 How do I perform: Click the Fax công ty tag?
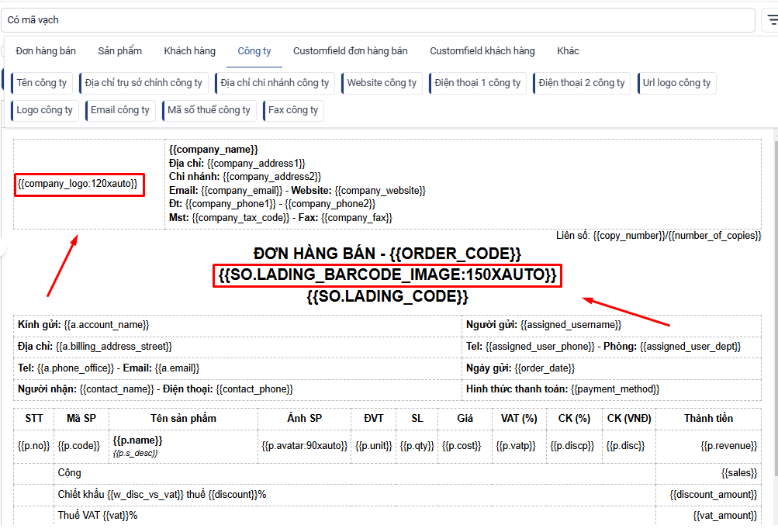pyautogui.click(x=293, y=110)
